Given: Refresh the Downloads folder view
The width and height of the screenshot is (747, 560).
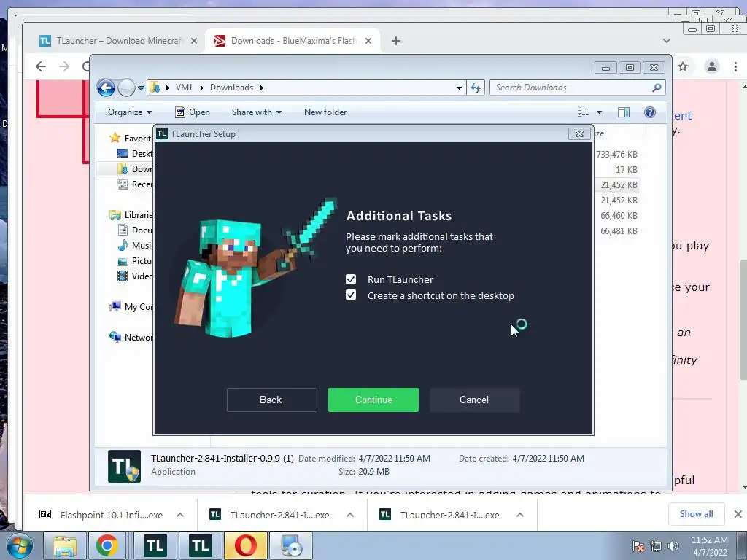Looking at the screenshot, I should click(476, 87).
